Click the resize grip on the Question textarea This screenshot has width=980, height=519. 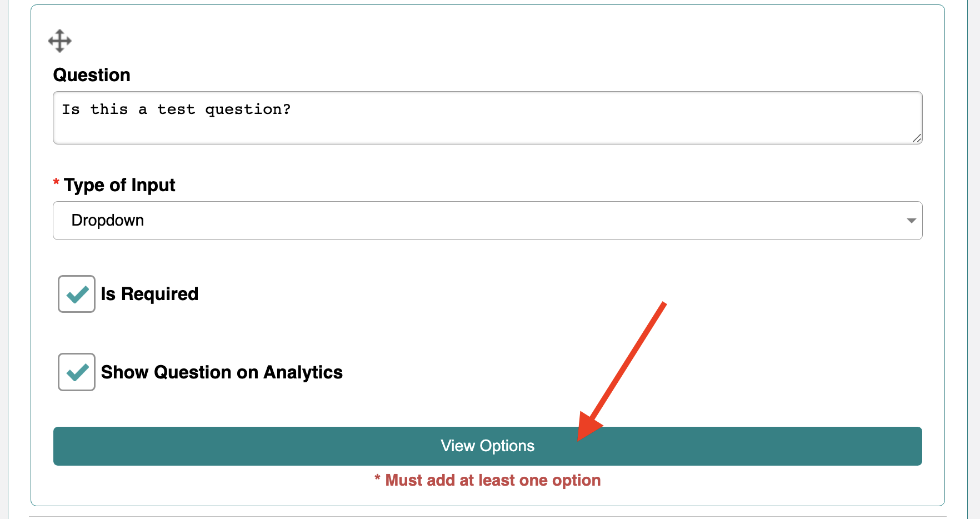coord(917,138)
